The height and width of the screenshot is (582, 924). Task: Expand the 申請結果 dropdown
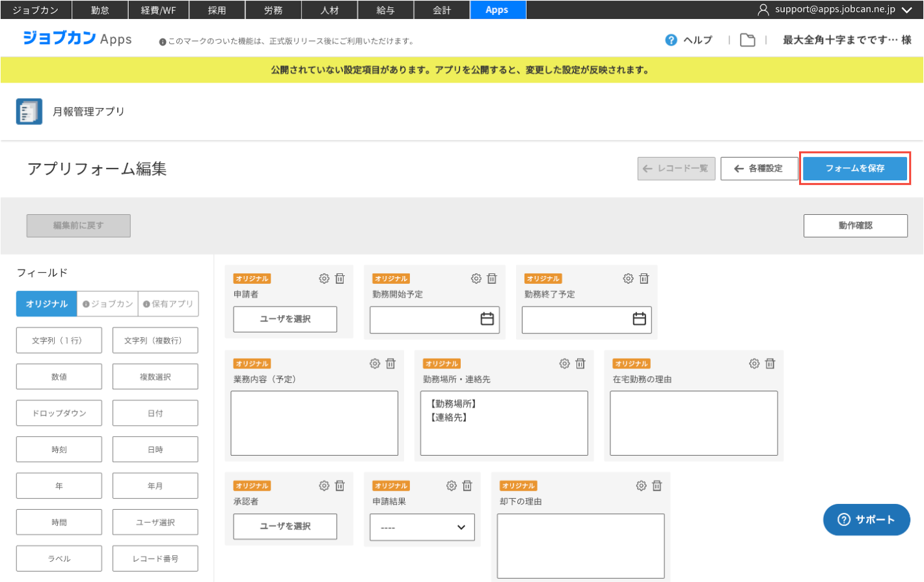click(422, 527)
